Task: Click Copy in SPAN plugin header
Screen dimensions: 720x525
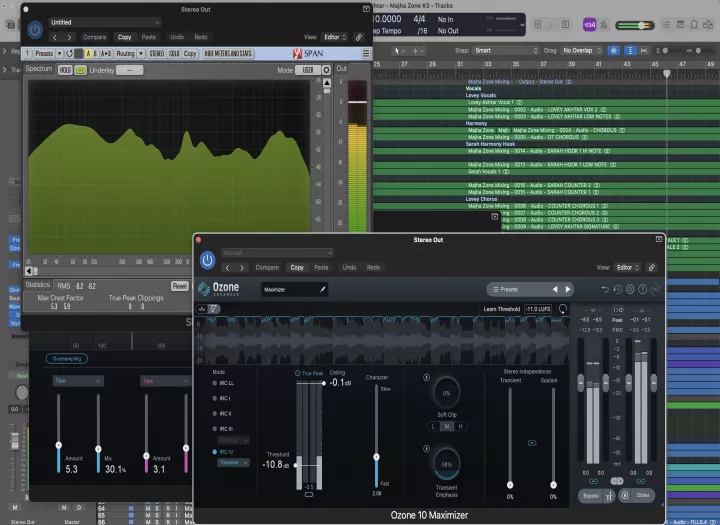Action: (x=124, y=37)
